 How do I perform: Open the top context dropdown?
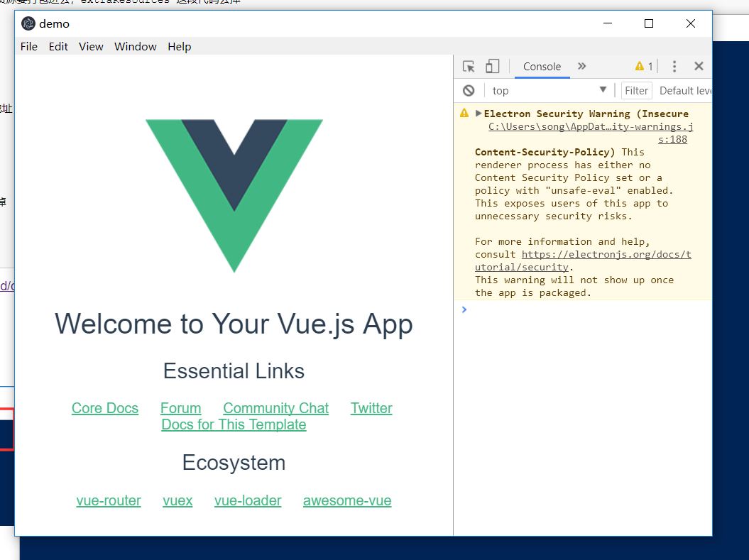[550, 91]
